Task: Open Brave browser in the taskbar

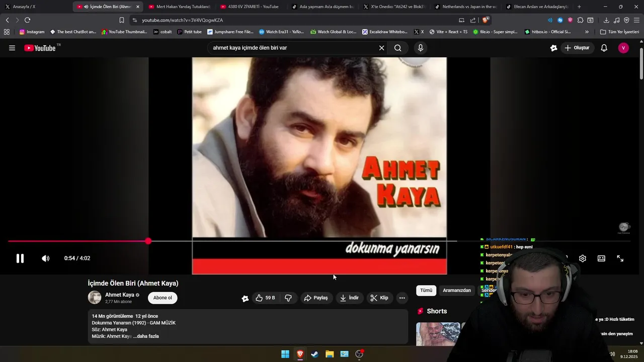Action: (x=300, y=354)
